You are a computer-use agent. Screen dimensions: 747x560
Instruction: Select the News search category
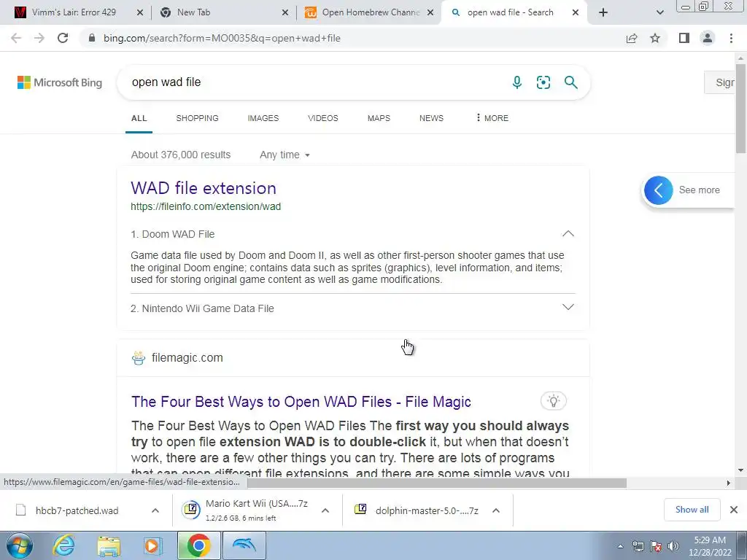(431, 118)
